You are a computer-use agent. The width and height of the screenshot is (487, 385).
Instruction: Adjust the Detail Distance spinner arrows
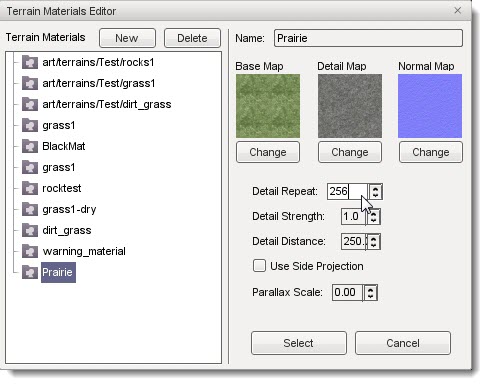373,242
